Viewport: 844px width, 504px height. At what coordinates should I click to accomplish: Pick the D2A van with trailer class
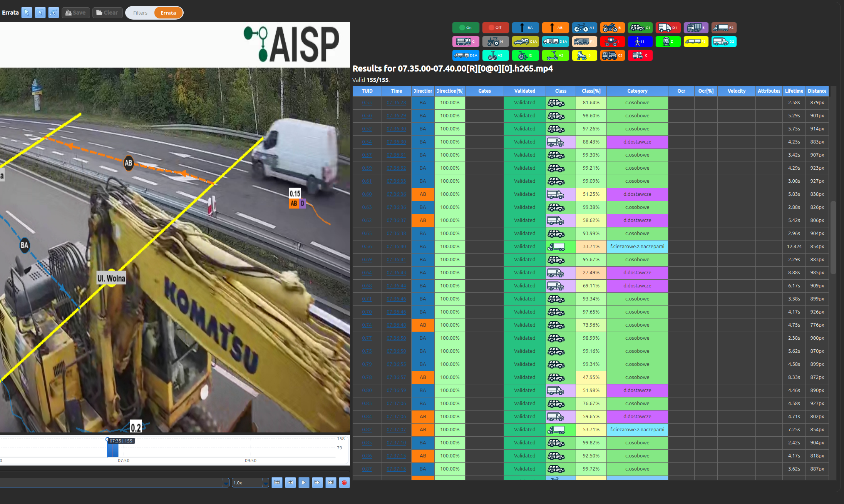click(466, 55)
